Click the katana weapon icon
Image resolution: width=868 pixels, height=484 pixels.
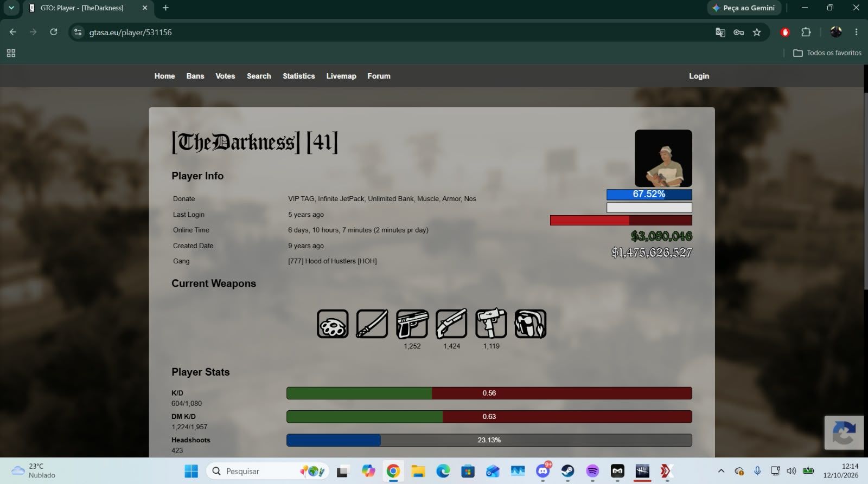(x=372, y=324)
